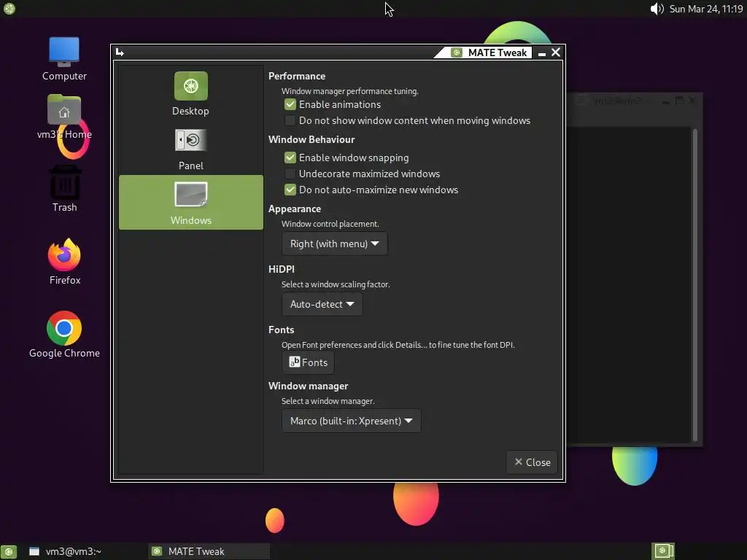
Task: Click 'Window manager performance tuning.' text
Action: point(349,91)
